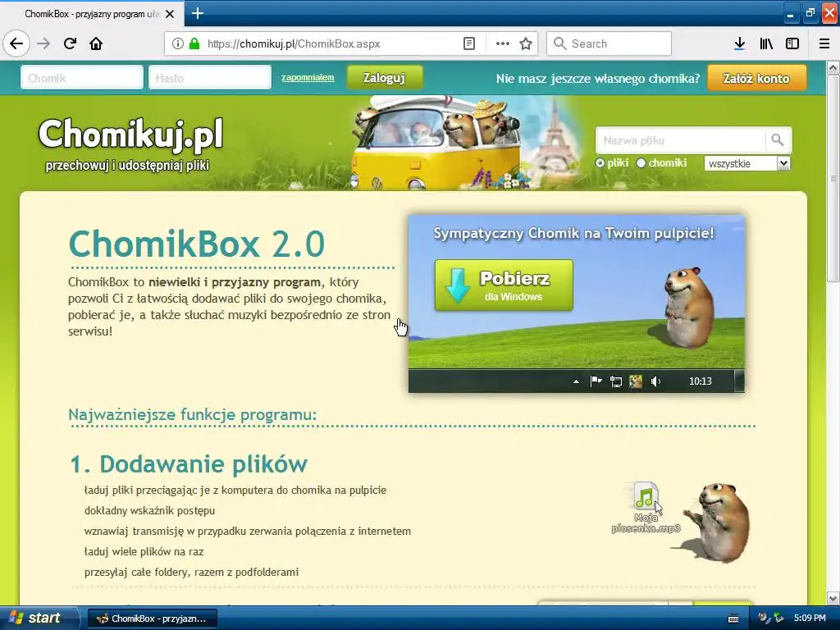This screenshot has height=630, width=840.
Task: Open Firefox hamburger menu
Action: coord(824,44)
